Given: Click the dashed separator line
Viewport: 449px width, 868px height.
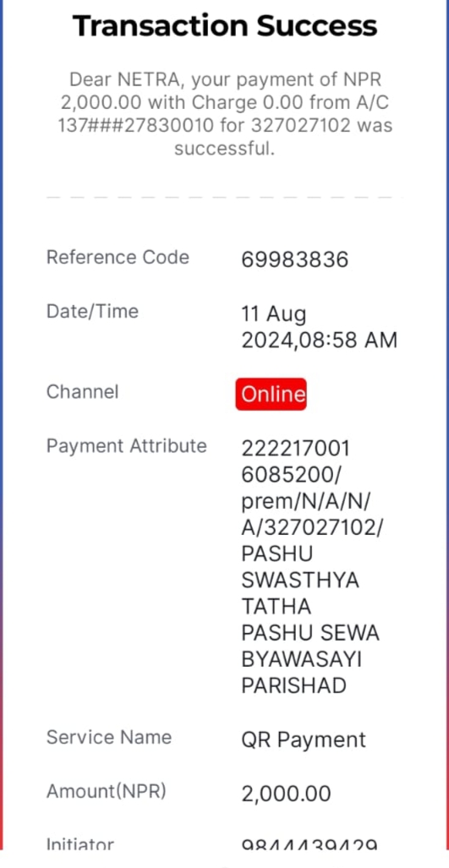Looking at the screenshot, I should [x=225, y=197].
